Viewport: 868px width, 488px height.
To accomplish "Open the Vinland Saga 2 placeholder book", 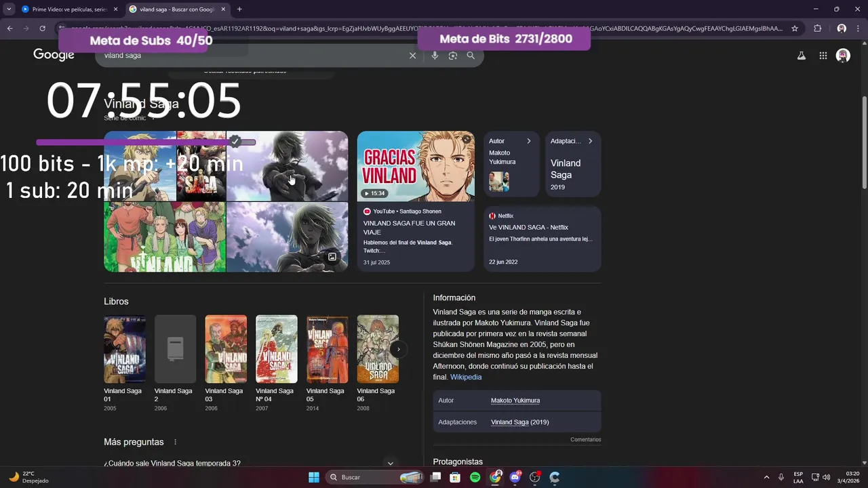I will 175,349.
